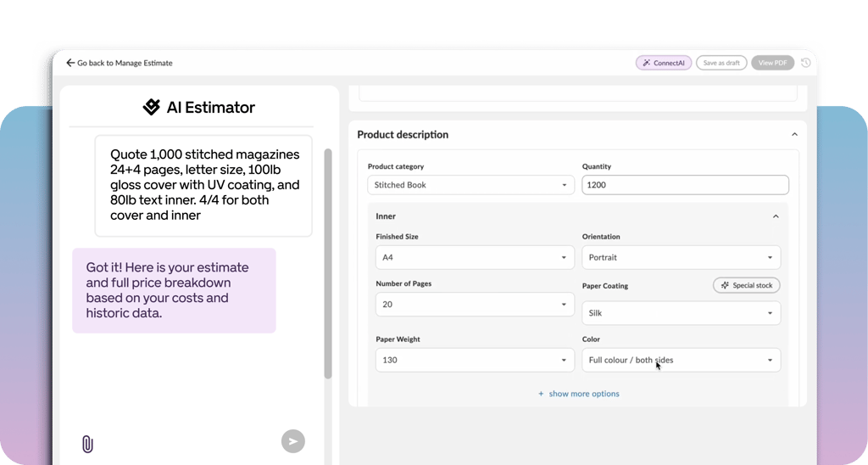The image size is (868, 465).
Task: Click the Inner section label
Action: 386,216
